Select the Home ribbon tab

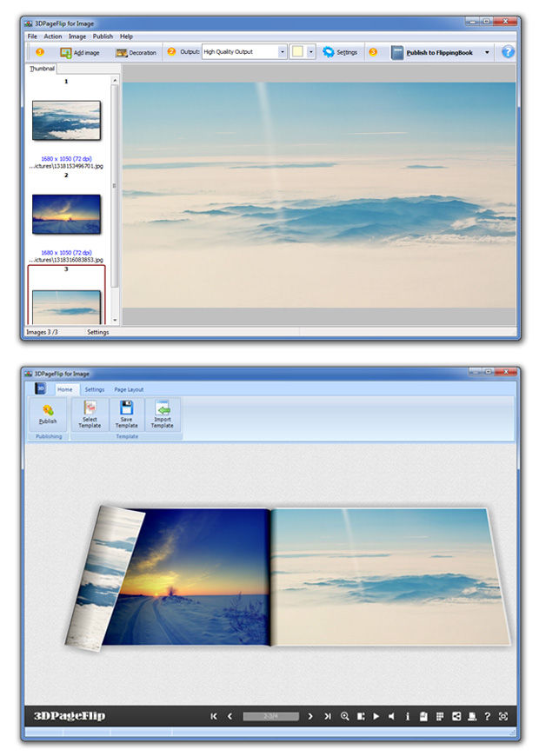pos(64,389)
